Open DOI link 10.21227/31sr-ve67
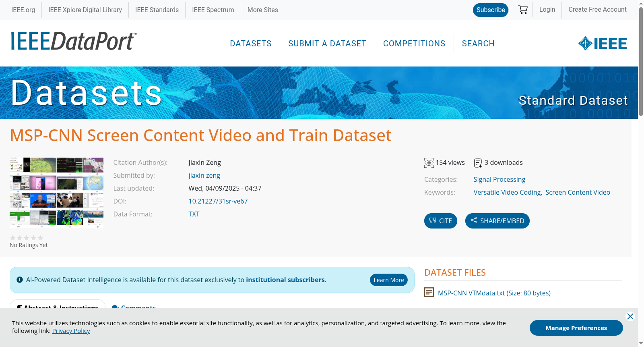 pos(218,201)
